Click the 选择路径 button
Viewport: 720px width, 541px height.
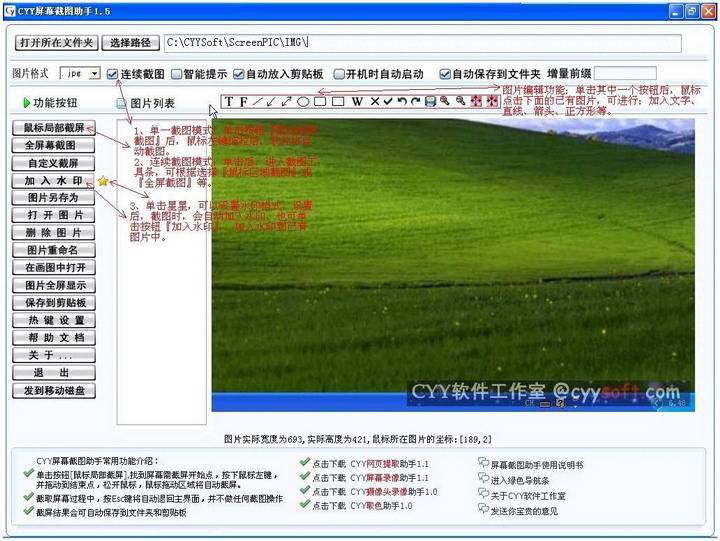130,43
